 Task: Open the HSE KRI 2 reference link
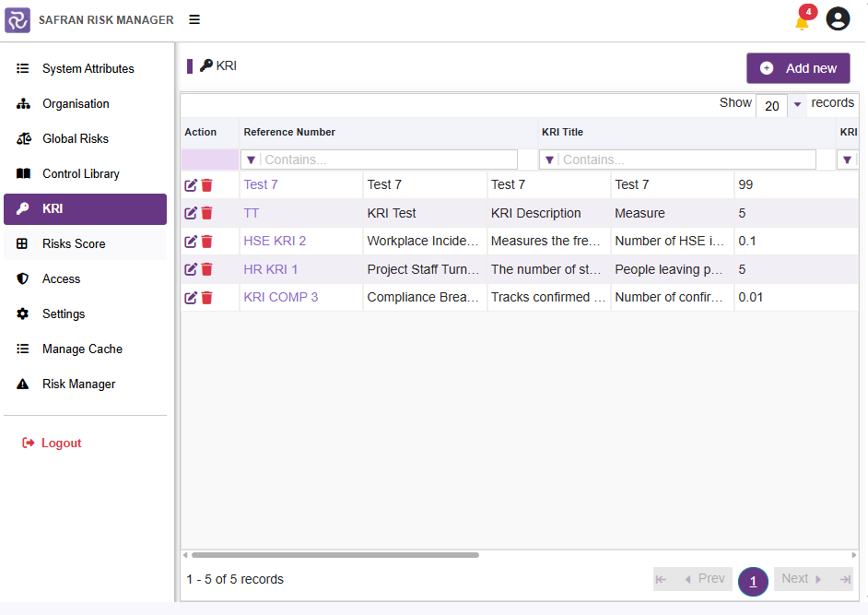coord(275,241)
